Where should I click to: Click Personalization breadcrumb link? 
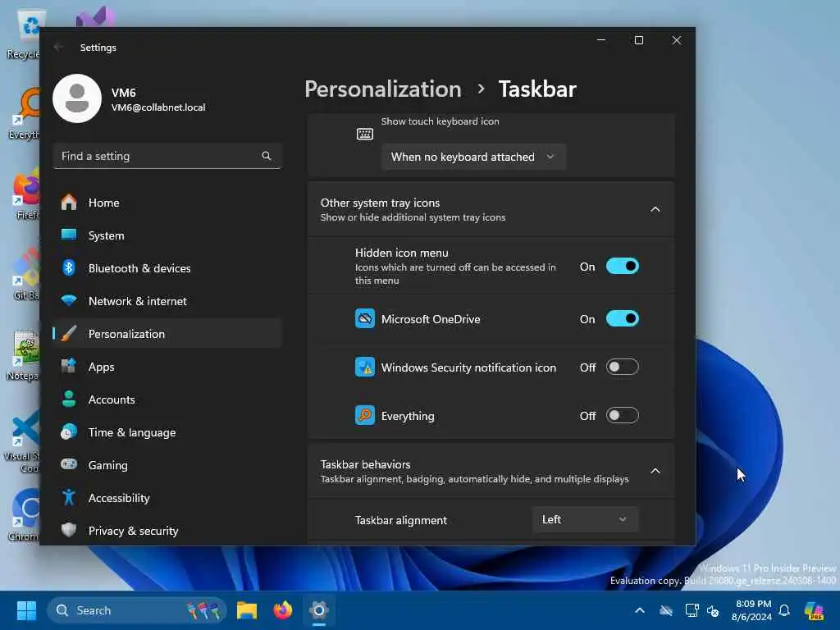(x=382, y=89)
